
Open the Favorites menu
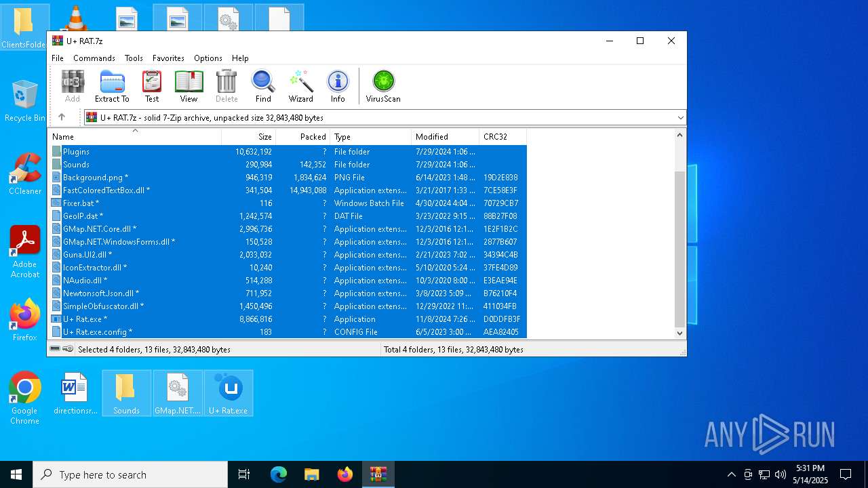pos(168,58)
